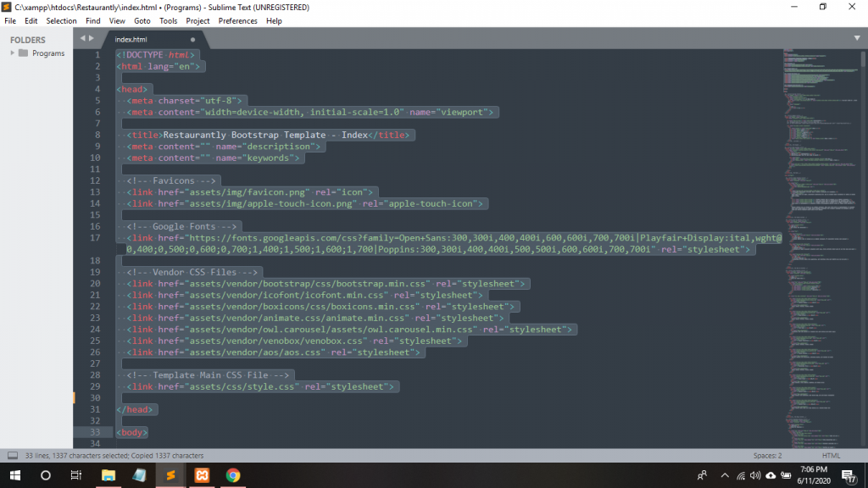The height and width of the screenshot is (488, 868).
Task: Click the unsaved dot on index.html tab
Action: (x=192, y=39)
